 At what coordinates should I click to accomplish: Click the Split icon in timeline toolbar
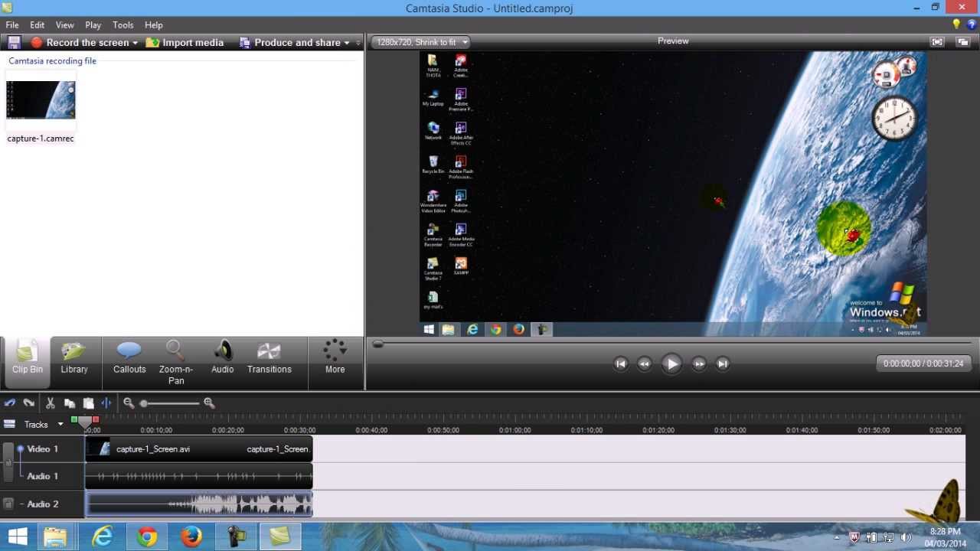[106, 403]
